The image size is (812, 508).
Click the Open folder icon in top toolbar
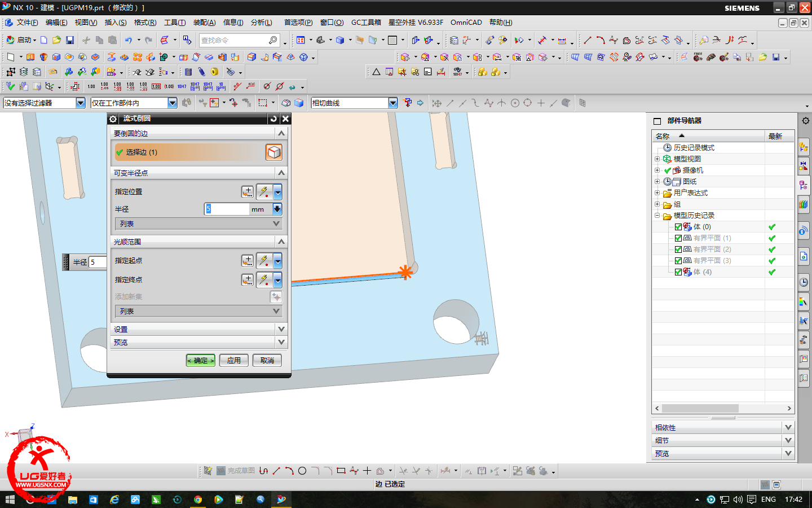tap(56, 40)
